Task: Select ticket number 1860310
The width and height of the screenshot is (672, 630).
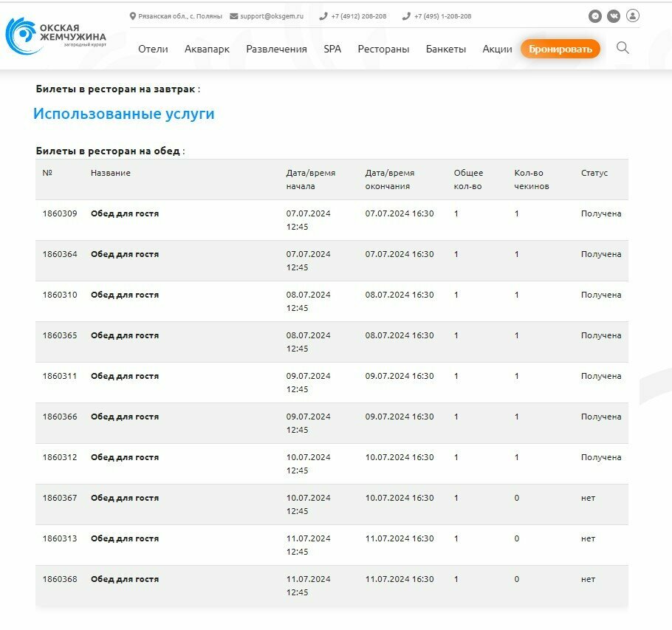Action: point(60,295)
